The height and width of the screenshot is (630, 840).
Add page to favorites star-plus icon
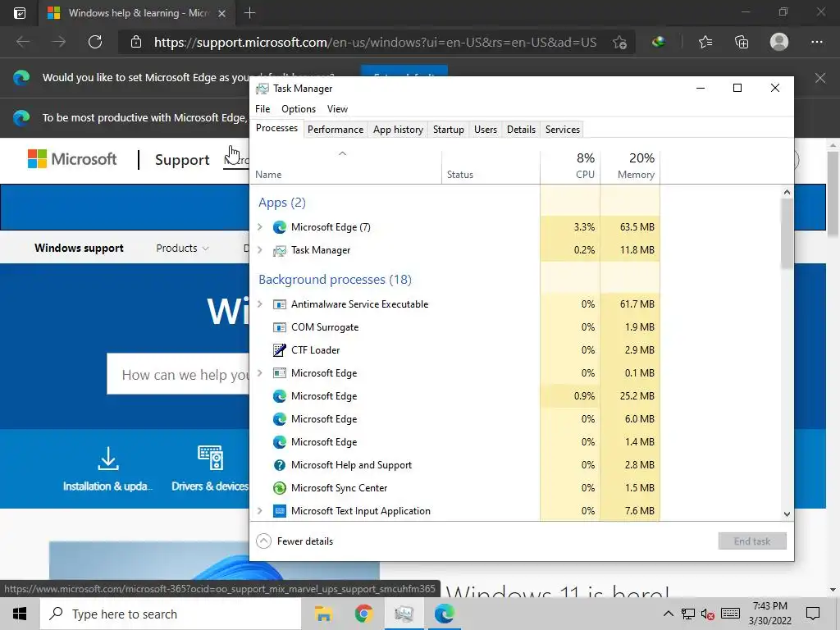click(x=620, y=43)
